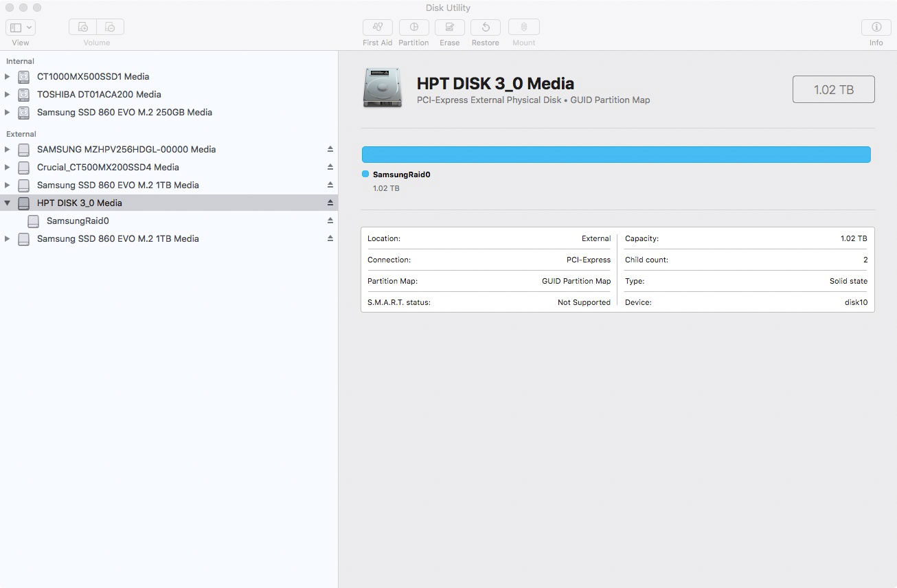The height and width of the screenshot is (588, 897).
Task: Click the 1.02 TB text under SamsungRaid0
Action: (x=386, y=188)
